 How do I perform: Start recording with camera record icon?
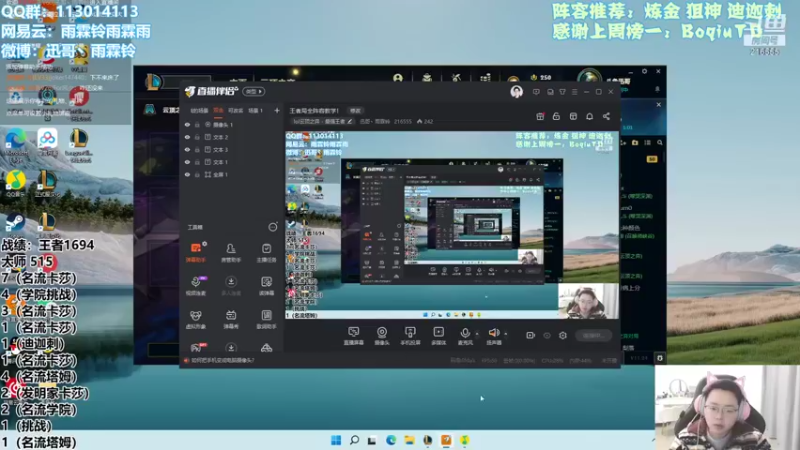click(x=531, y=335)
